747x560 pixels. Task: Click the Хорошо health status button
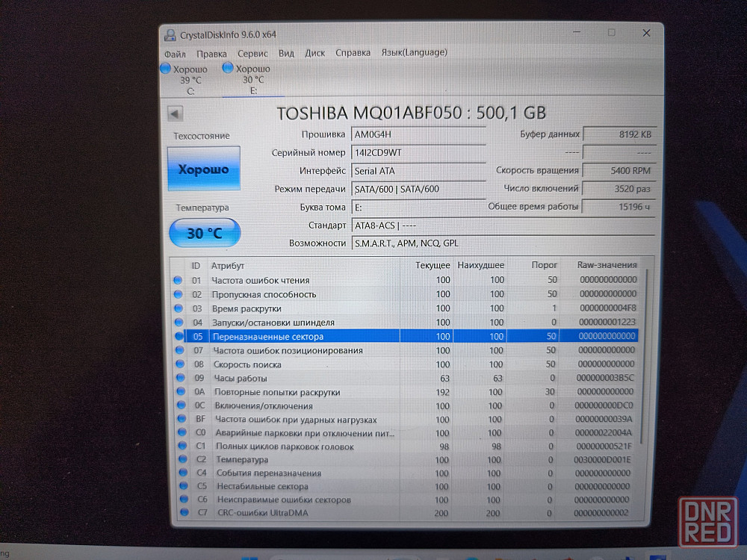[x=204, y=169]
